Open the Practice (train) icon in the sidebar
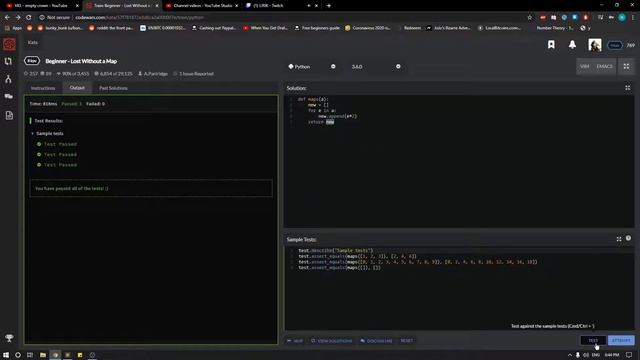 (x=9, y=61)
